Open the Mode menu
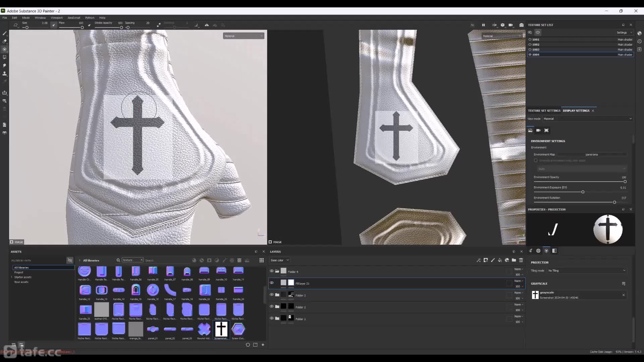 coord(26,18)
